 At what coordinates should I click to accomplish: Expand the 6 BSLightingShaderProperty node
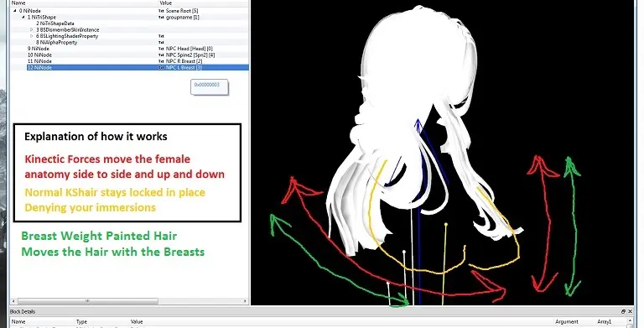32,36
